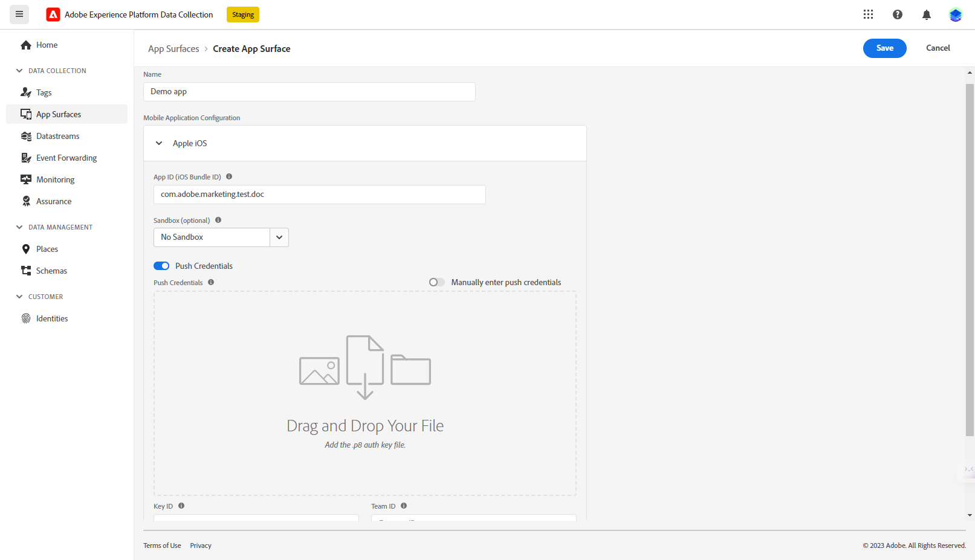The width and height of the screenshot is (975, 560).
Task: Click the Staging environment badge
Action: click(x=243, y=14)
